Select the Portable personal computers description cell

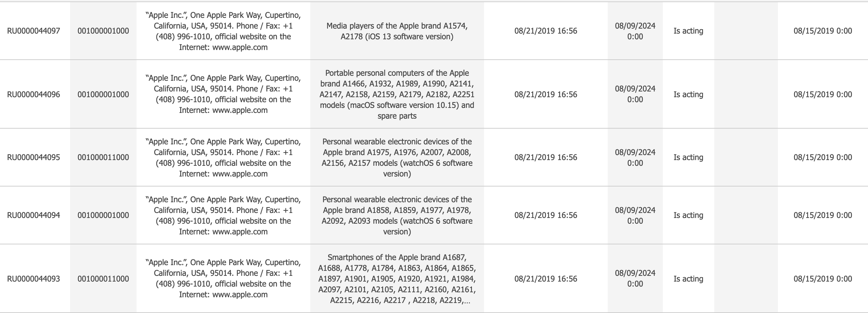[x=397, y=94]
